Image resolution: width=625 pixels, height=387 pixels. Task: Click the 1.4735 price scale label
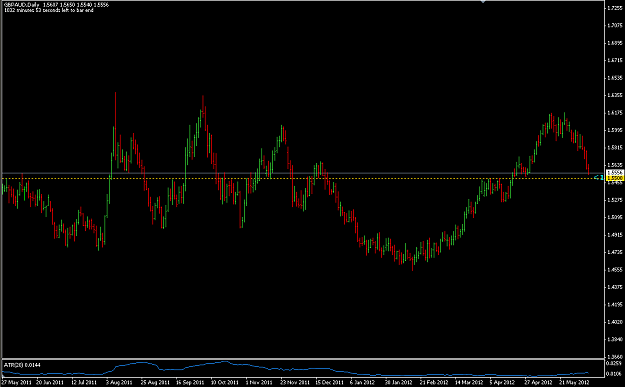pos(614,252)
